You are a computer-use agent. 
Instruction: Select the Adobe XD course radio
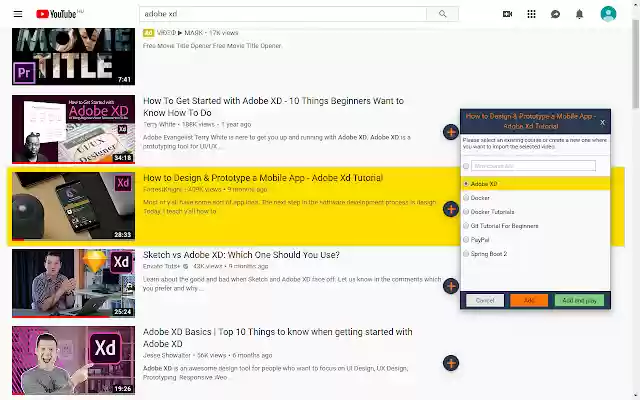pos(466,184)
